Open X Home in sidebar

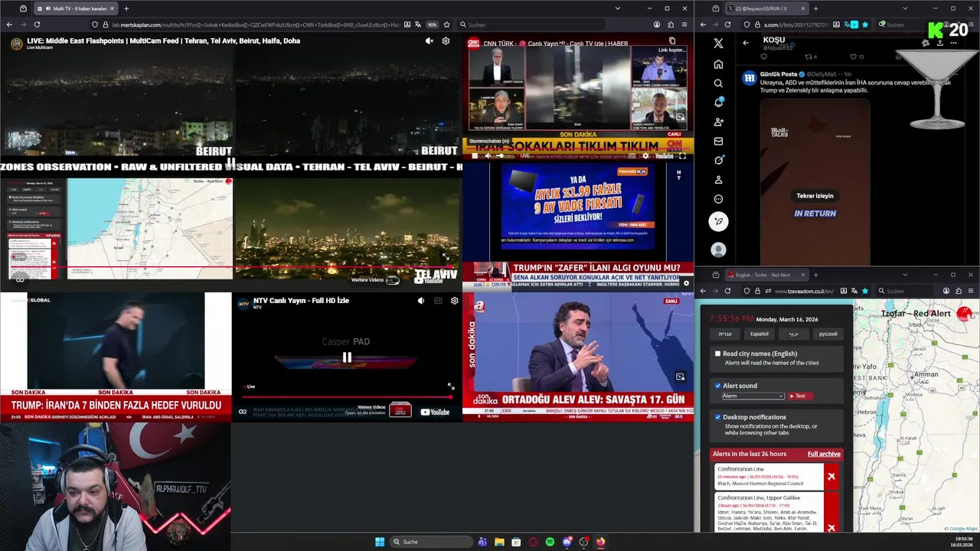point(718,64)
